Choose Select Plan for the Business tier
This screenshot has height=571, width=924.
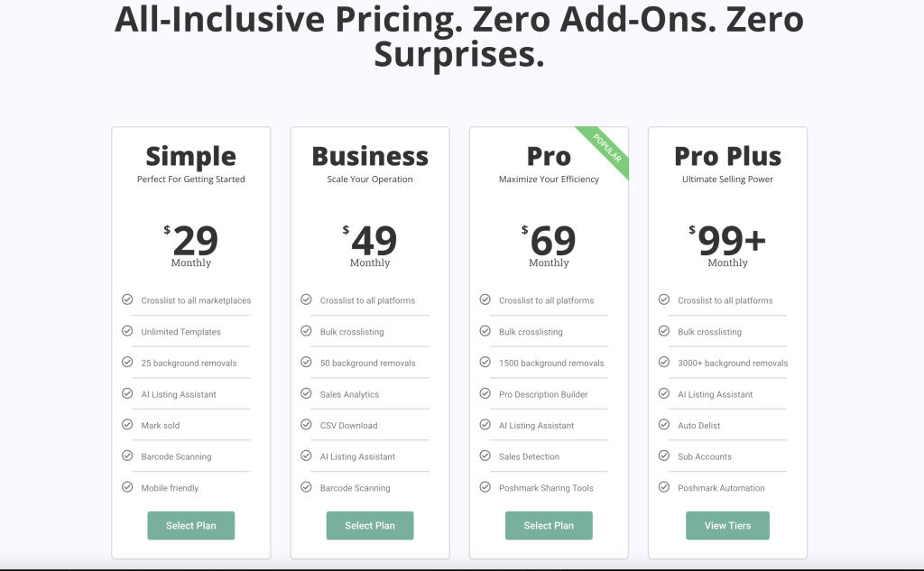(370, 526)
